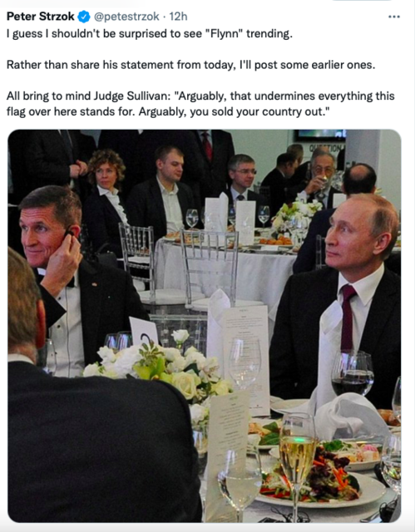Open the three-dot more options menu
The image size is (415, 532).
[x=393, y=17]
